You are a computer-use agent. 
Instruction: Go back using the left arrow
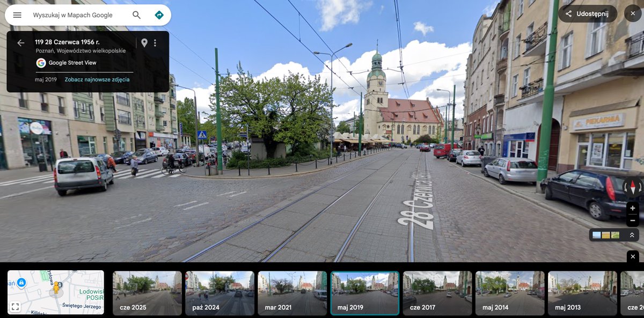(21, 43)
